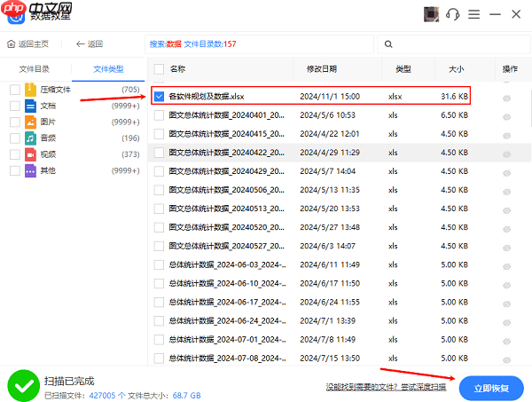Select the row 图文总体统计数据_20240527_20...

tap(340, 246)
